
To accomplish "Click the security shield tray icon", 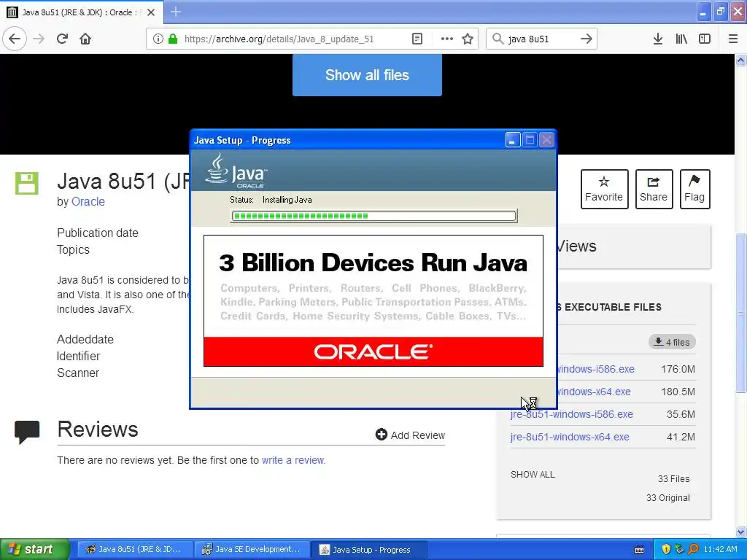I will (666, 549).
